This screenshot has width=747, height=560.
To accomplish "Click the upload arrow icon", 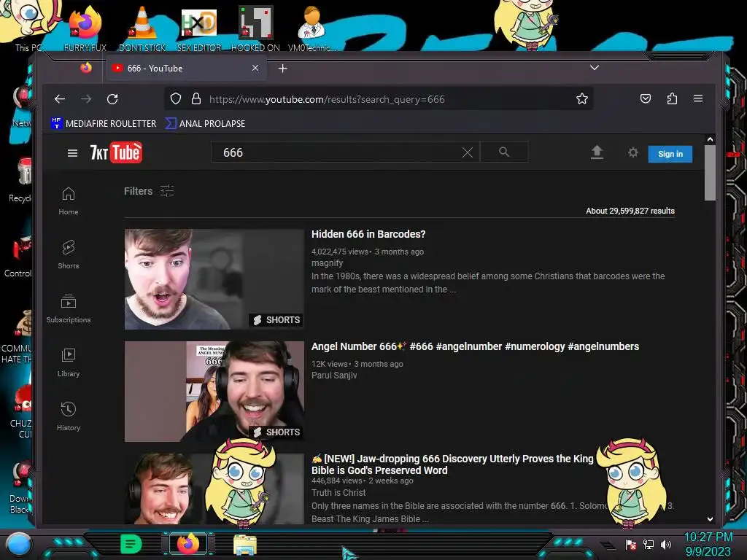I will tap(597, 152).
